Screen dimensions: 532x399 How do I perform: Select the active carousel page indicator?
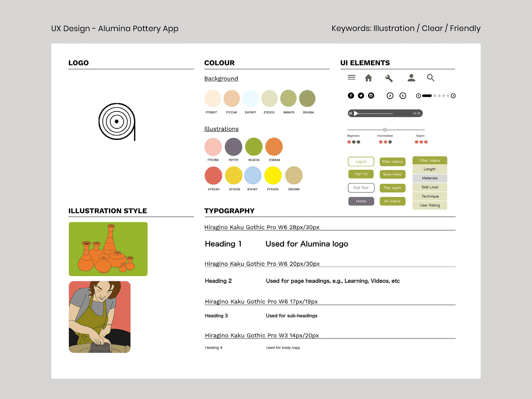427,96
